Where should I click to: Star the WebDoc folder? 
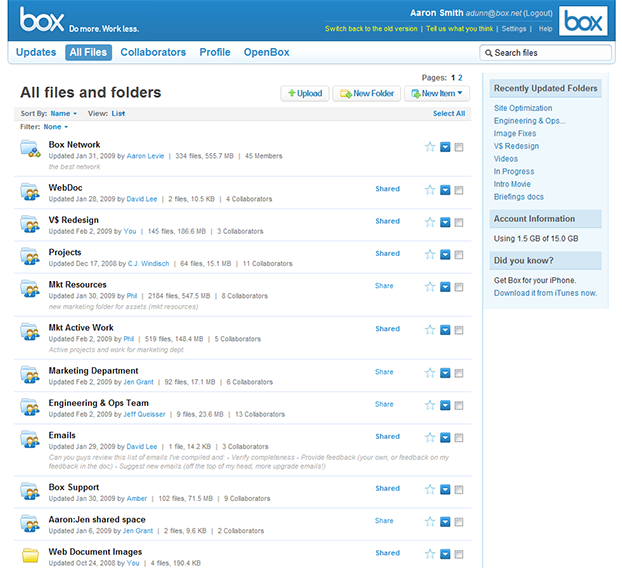(x=430, y=190)
